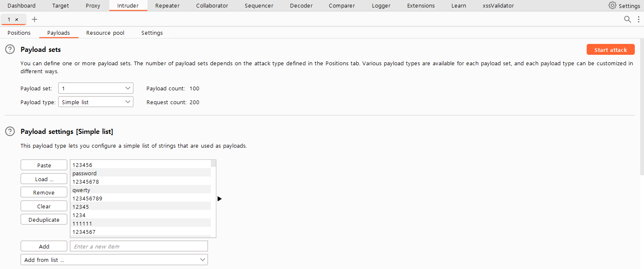Open the Repeater tab
Viewport: 644px width, 269px height.
[x=167, y=6]
